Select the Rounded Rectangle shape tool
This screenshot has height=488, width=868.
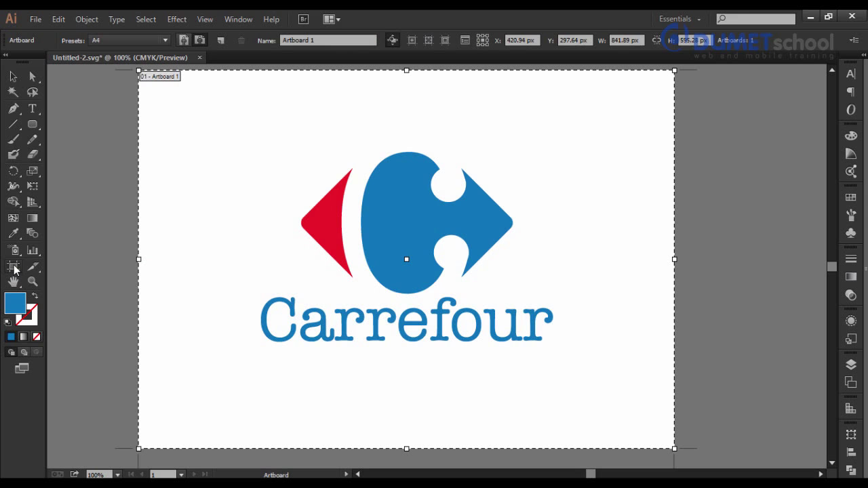[32, 124]
